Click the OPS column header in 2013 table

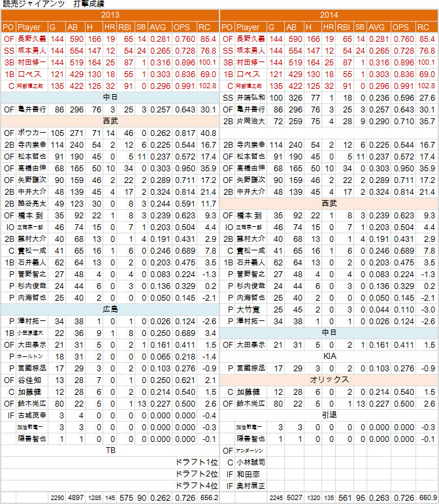(184, 27)
